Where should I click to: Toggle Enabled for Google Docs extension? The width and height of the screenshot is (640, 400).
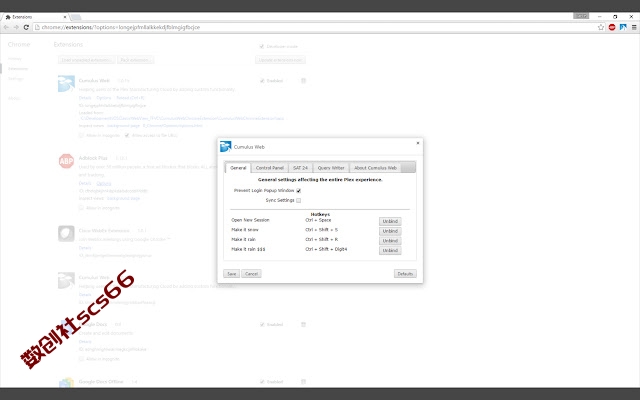pyautogui.click(x=262, y=324)
